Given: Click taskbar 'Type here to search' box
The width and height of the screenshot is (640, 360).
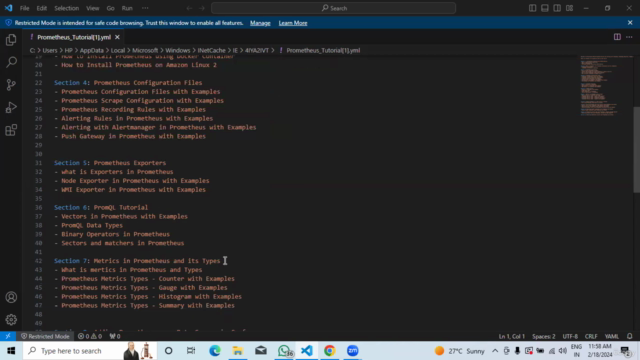Looking at the screenshot, I should click(89, 351).
